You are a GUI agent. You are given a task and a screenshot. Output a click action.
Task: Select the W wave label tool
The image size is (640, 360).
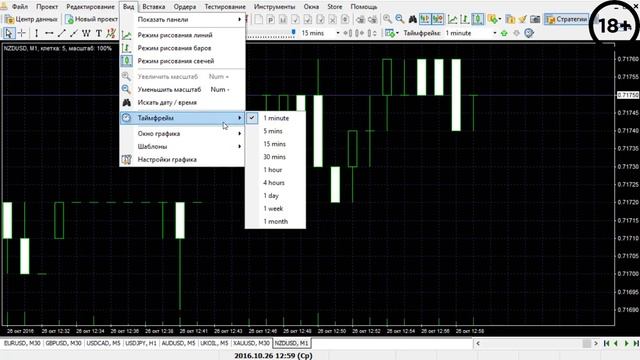(x=86, y=33)
